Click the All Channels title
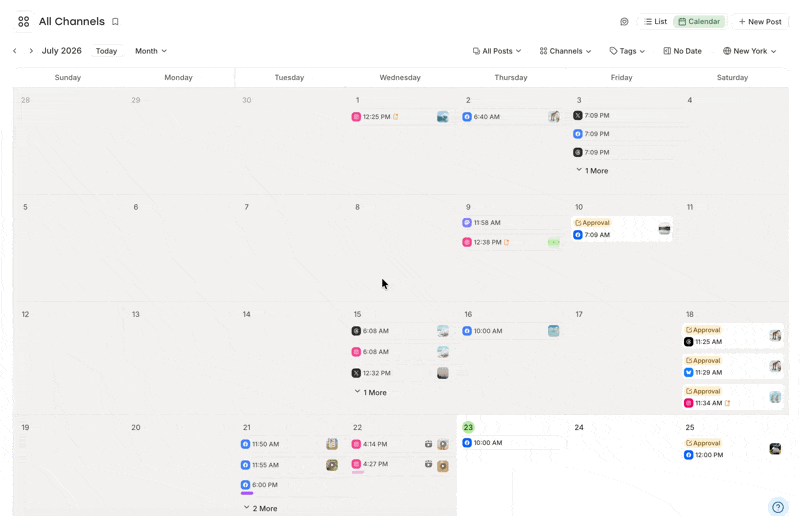Screen dimensions: 800x516 pos(71,21)
